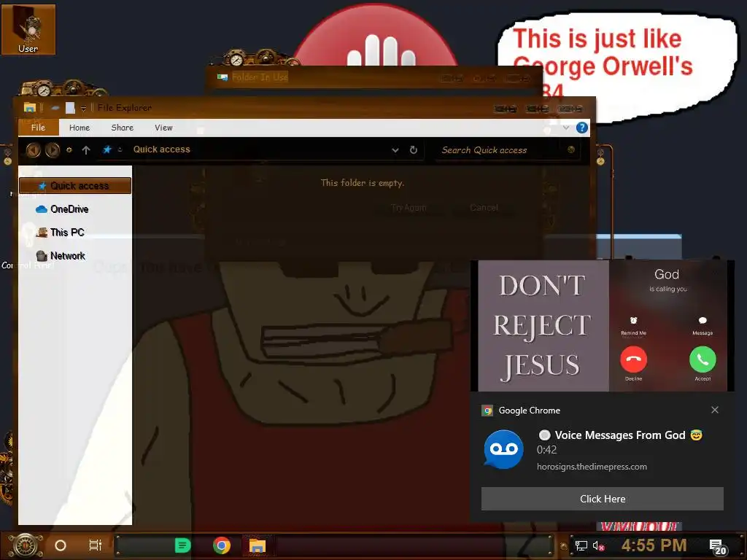The height and width of the screenshot is (560, 747).
Task: Switch to the View ribbon tab
Action: [163, 128]
